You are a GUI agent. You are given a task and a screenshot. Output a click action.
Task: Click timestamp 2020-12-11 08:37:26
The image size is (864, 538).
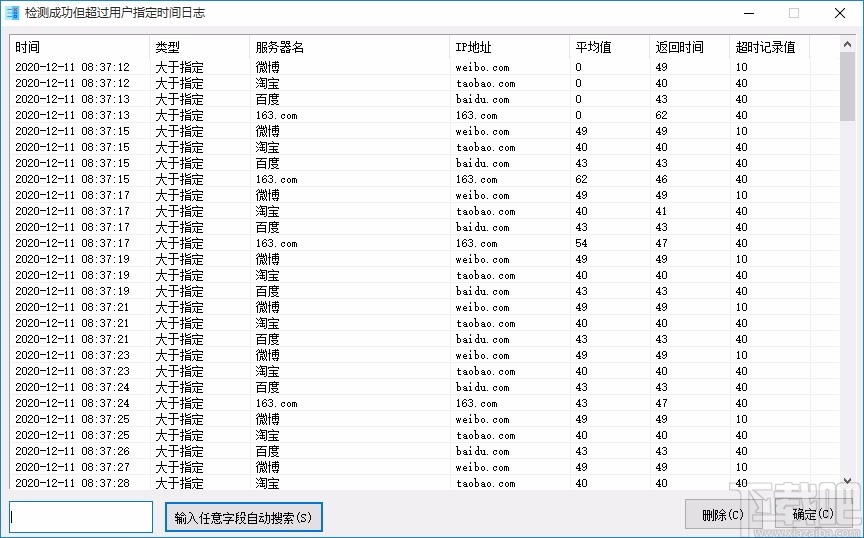(72, 451)
